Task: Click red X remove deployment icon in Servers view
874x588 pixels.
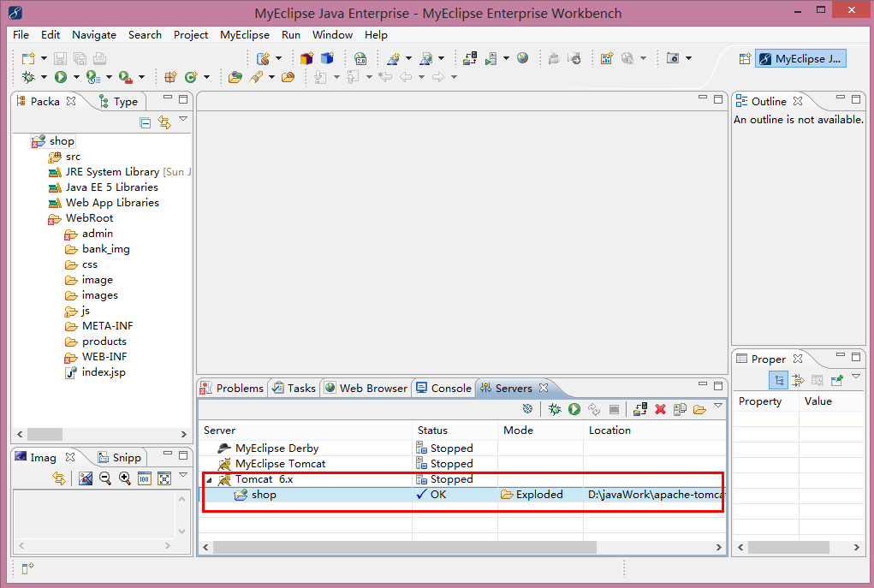Action: pyautogui.click(x=661, y=410)
